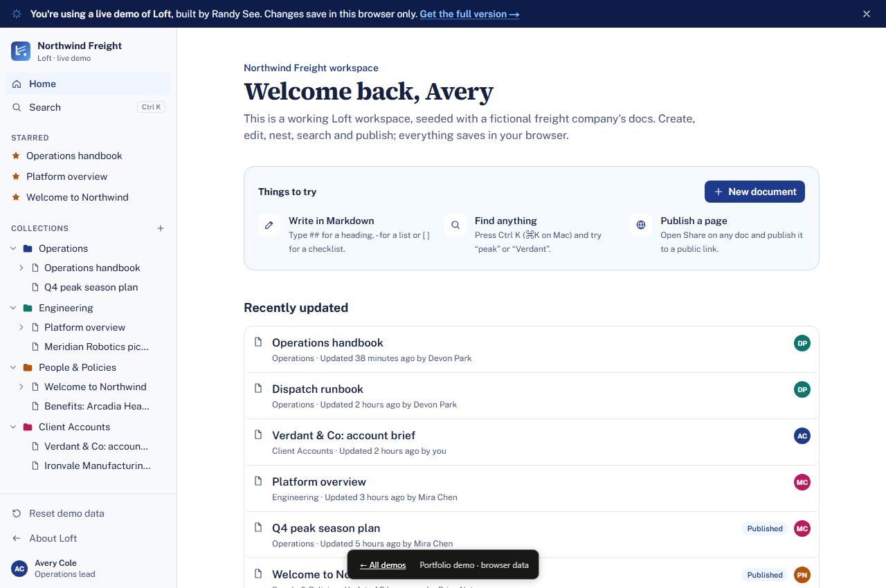
Task: Collapse the People & Policies collection chevron
Action: (13, 367)
